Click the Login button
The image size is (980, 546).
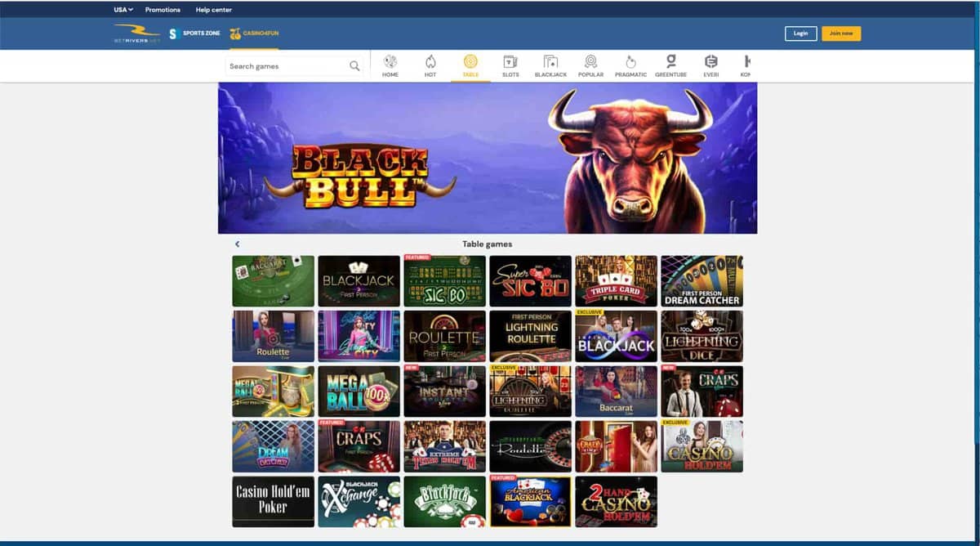[800, 34]
